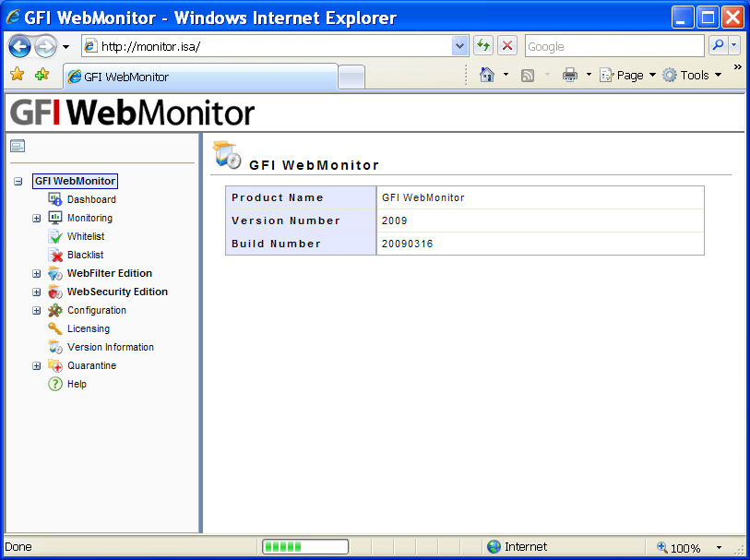750x560 pixels.
Task: Click the WebSecurity Edition shield icon
Action: point(55,292)
